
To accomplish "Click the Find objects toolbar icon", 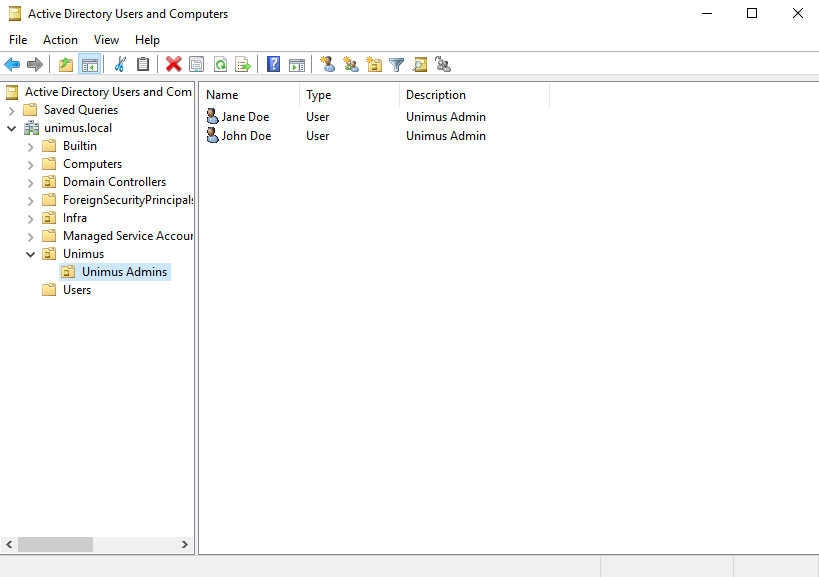I will pyautogui.click(x=420, y=64).
